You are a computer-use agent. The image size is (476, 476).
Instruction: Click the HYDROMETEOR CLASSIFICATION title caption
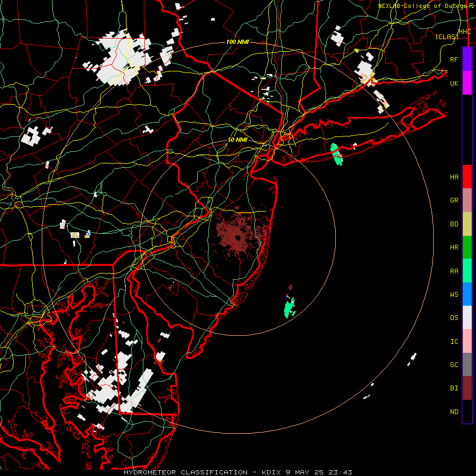click(x=186, y=472)
